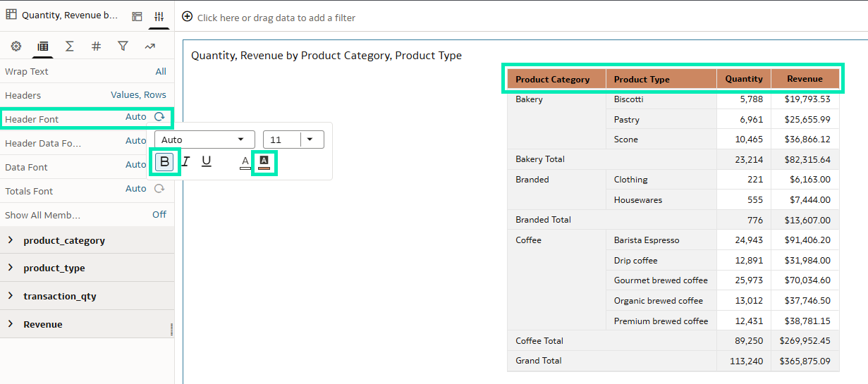Open the Number format hash tab

96,47
